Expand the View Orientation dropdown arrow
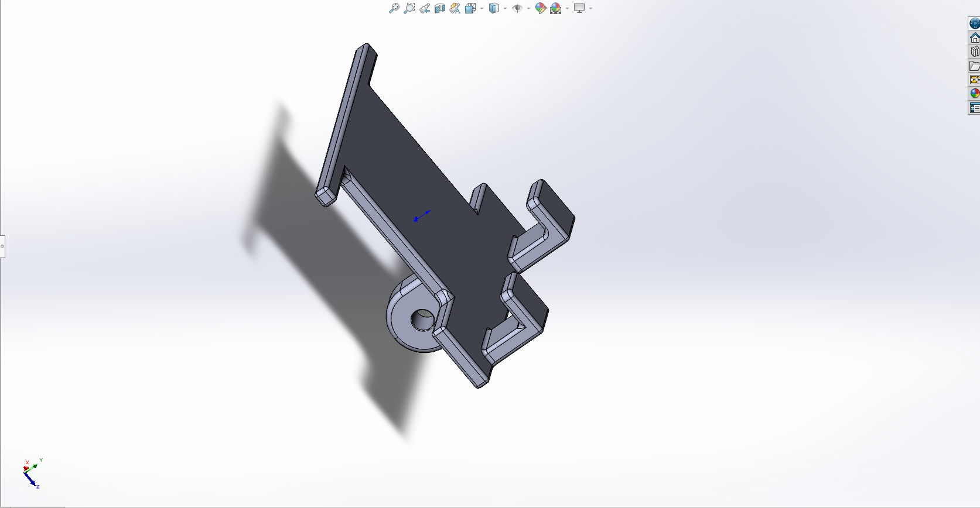 482,8
